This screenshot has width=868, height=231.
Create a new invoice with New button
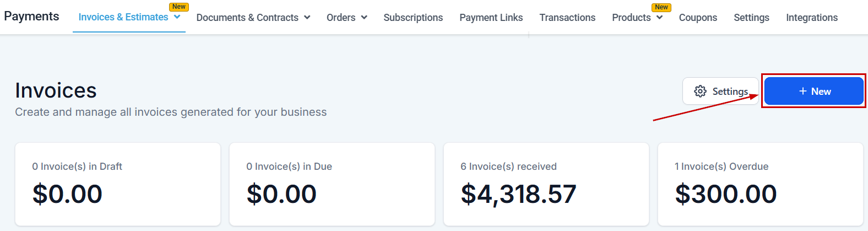(x=814, y=92)
